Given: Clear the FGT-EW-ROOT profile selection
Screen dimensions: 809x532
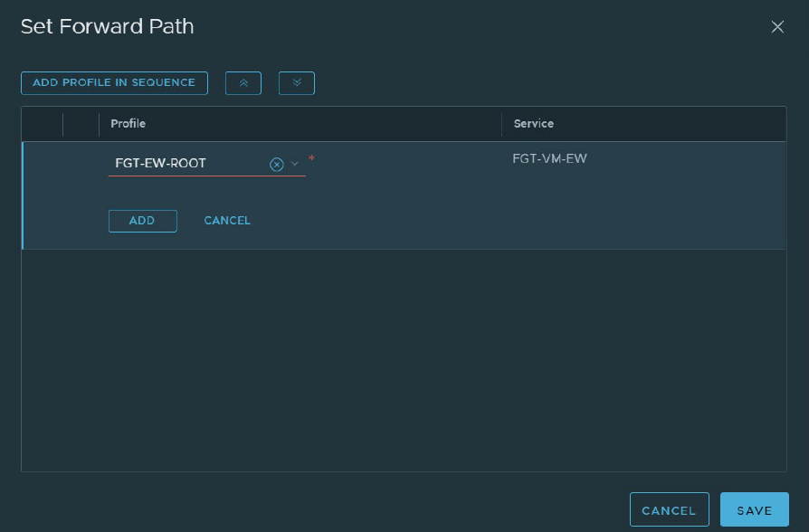Looking at the screenshot, I should pos(277,164).
